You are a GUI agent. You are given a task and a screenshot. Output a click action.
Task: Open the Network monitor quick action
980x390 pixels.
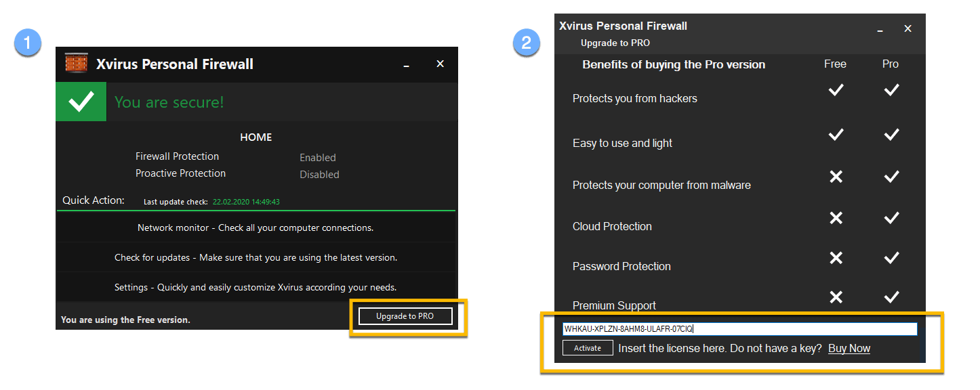(x=256, y=227)
